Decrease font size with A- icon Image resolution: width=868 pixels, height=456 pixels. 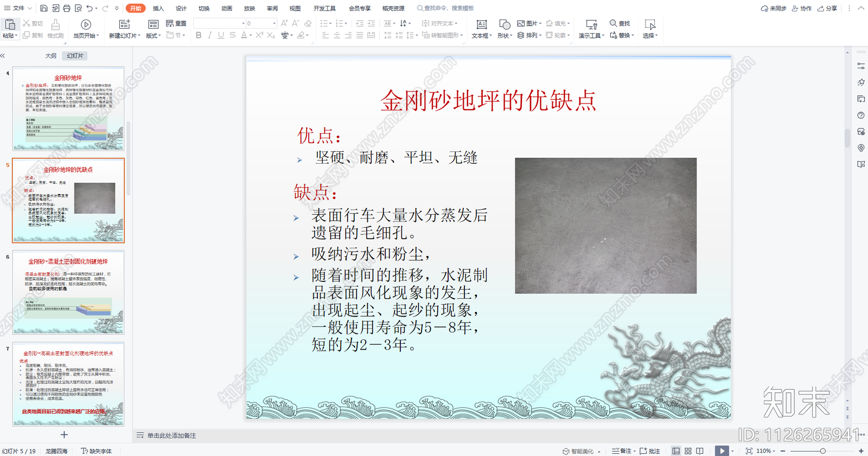coord(296,23)
